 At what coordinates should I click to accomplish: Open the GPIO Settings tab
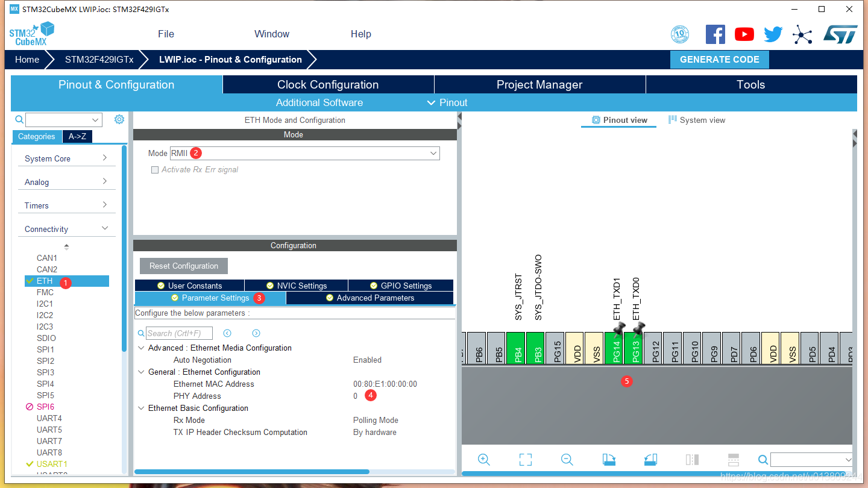click(x=401, y=286)
